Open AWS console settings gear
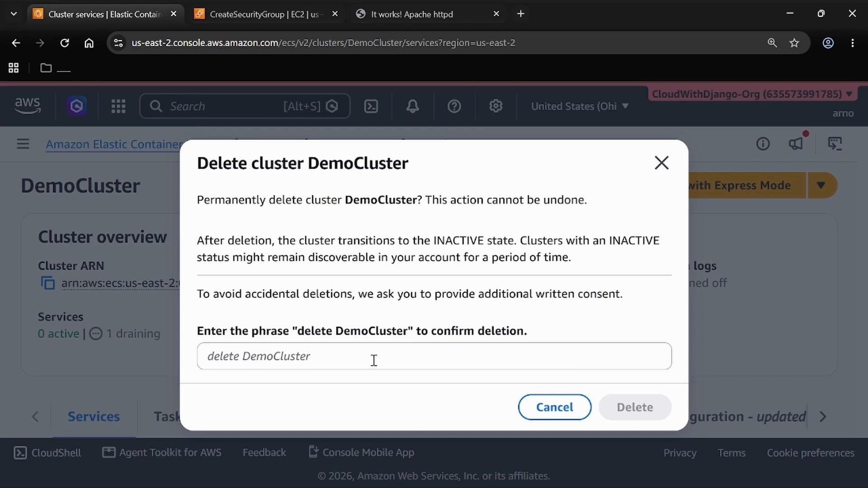 (495, 106)
